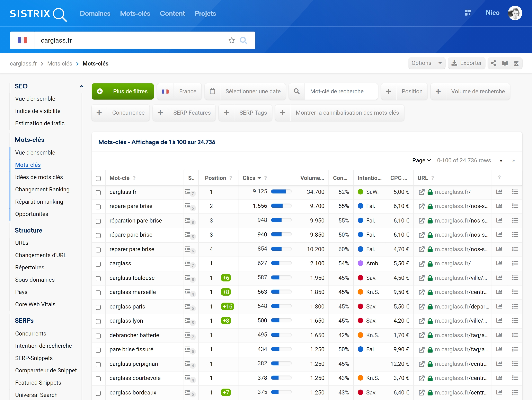Open the Page dropdown above the table
The image size is (532, 400).
point(421,160)
